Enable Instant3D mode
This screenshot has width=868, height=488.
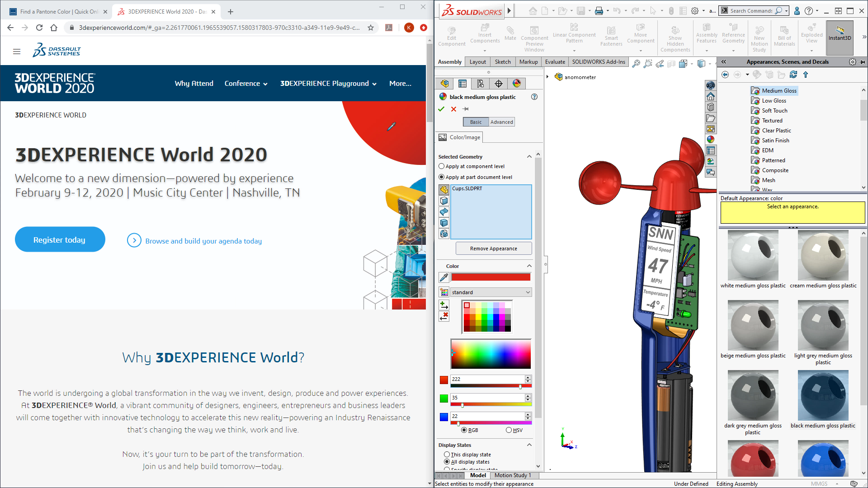[x=840, y=36]
